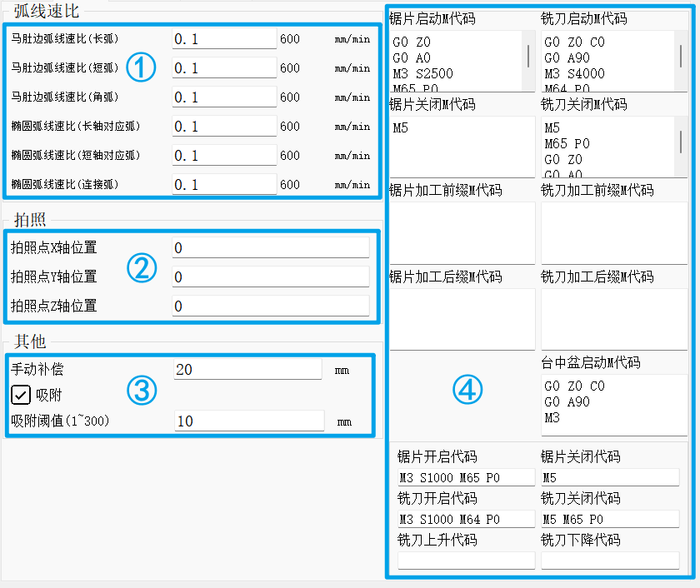Viewport: 700px width, 588px height.
Task: Select the 拍照点Z轴位置 field
Action: coord(270,306)
